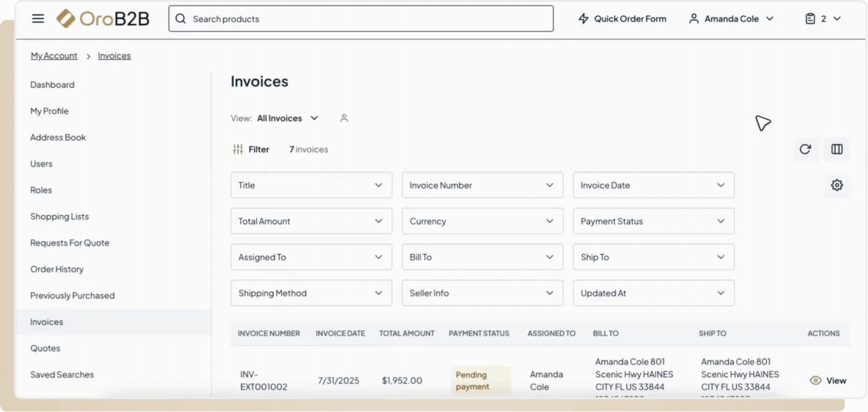This screenshot has width=868, height=412.
Task: Sort by the Assigned To column header
Action: coord(552,333)
